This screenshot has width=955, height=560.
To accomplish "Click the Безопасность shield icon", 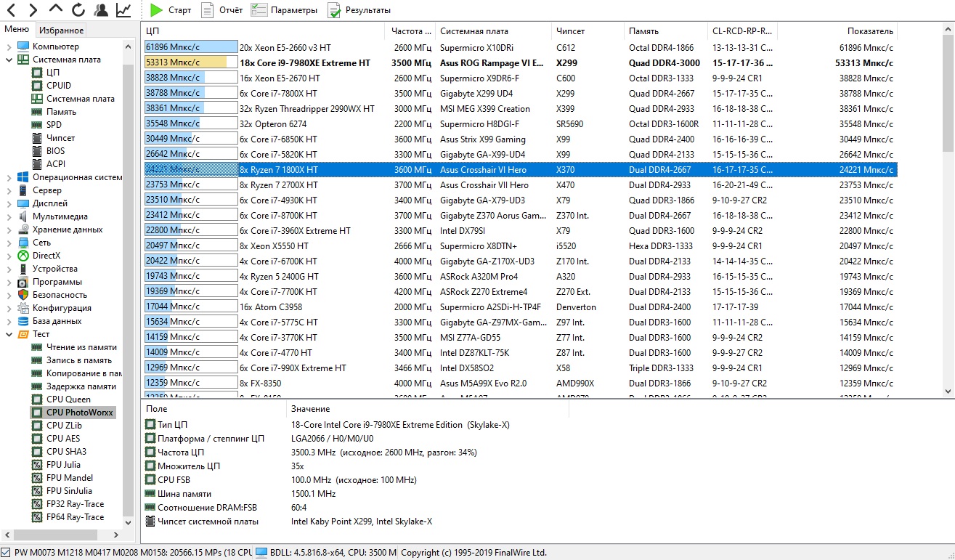I will [x=23, y=295].
